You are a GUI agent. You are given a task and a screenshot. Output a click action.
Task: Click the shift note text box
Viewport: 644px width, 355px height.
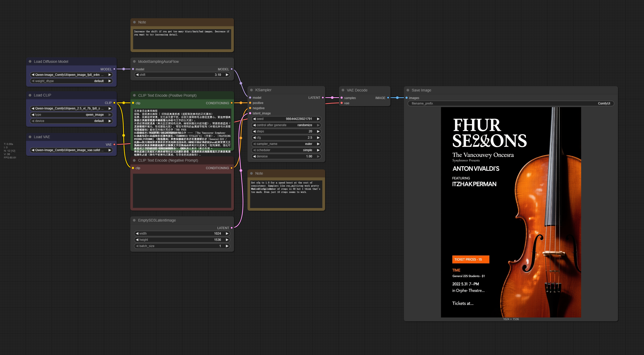(182, 39)
